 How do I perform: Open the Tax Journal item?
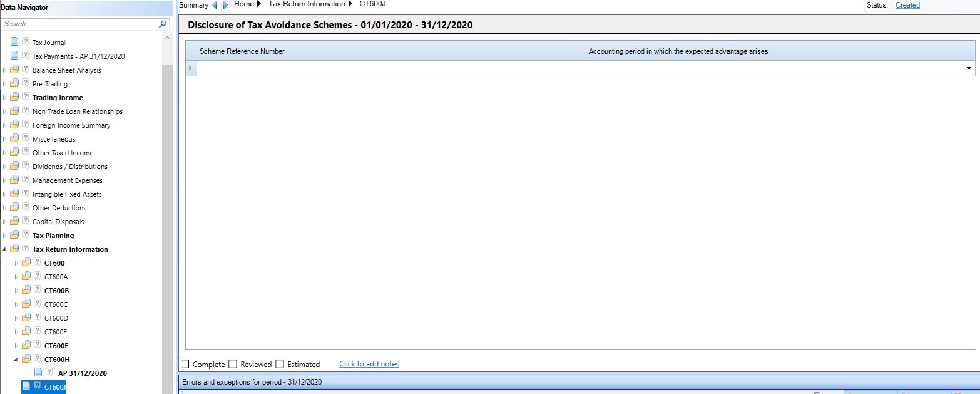[49, 43]
